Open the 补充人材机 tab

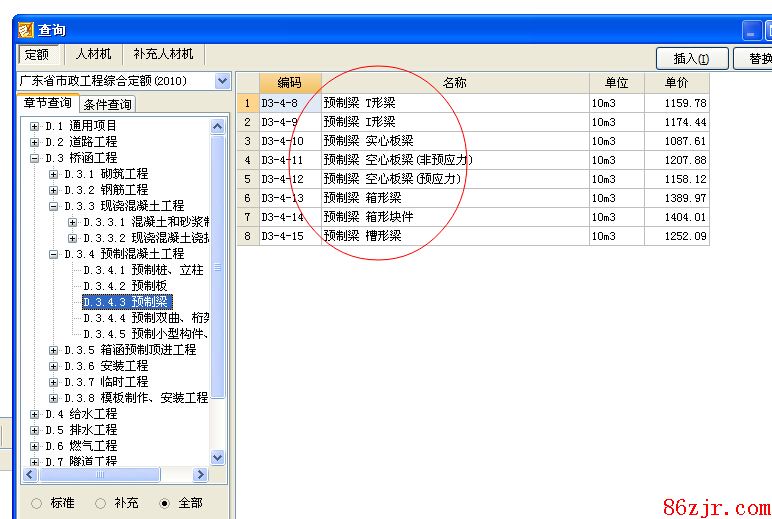pos(163,54)
